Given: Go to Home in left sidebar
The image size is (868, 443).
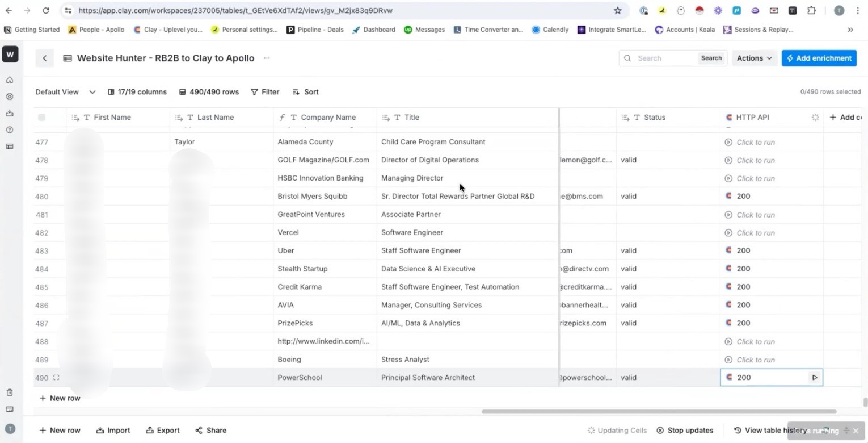Looking at the screenshot, I should [x=10, y=80].
